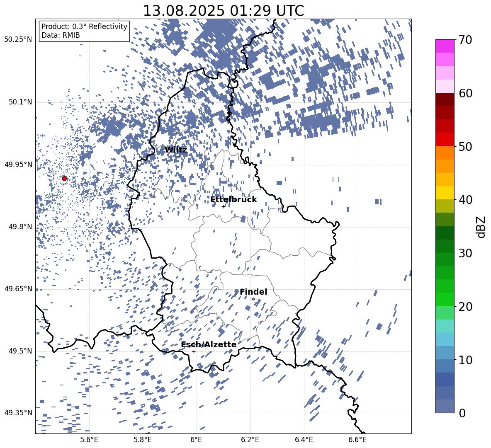Click the red radar location marker
Viewport: 491px width, 448px height.
pos(64,178)
